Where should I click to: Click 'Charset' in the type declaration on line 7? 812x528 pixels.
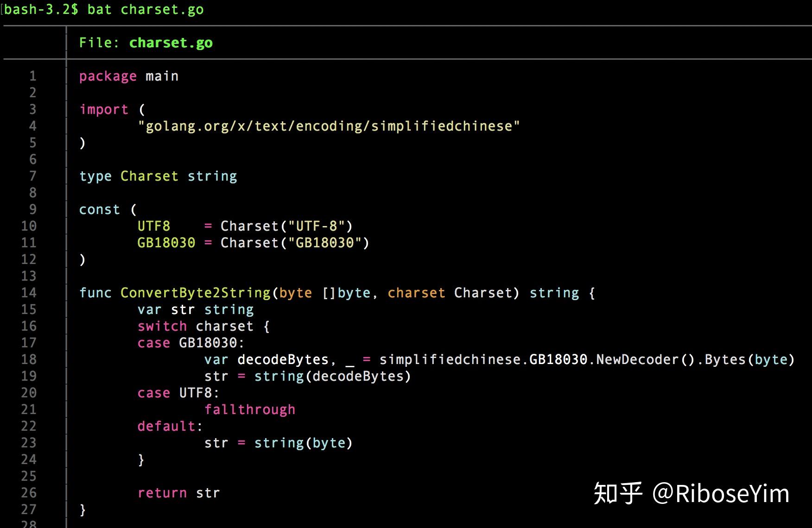pos(149,176)
